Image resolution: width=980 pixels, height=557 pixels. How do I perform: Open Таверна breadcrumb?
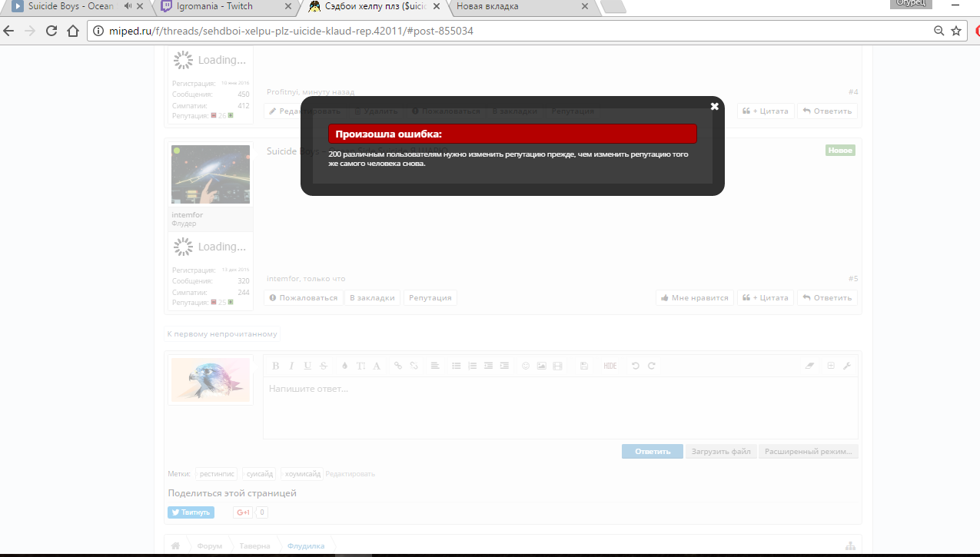tap(254, 546)
